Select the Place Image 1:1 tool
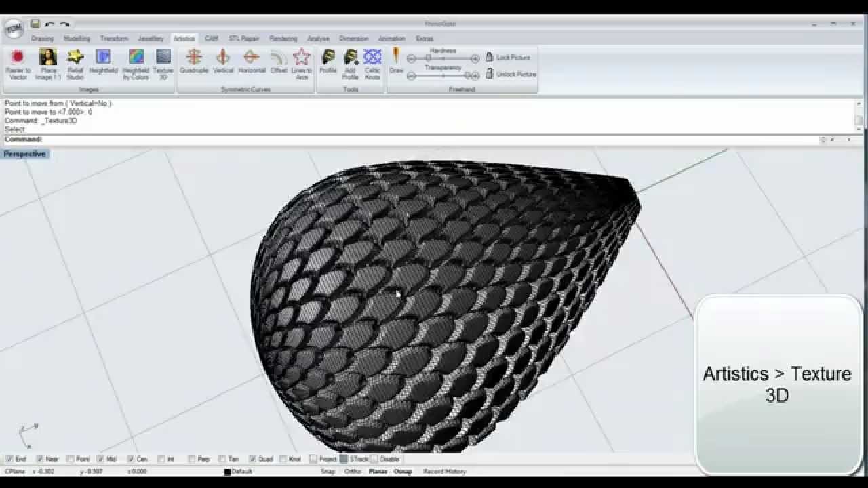This screenshot has width=868, height=488. click(48, 64)
